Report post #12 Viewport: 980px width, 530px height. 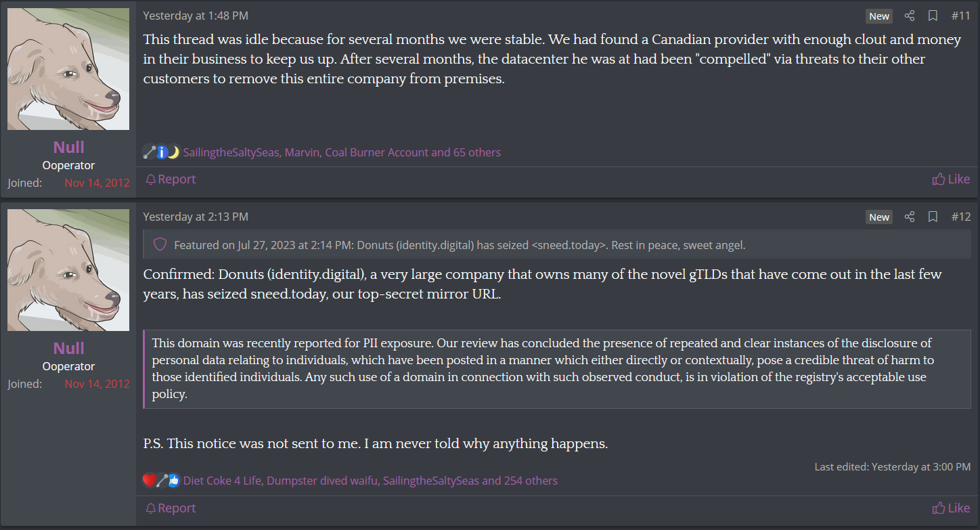point(171,508)
